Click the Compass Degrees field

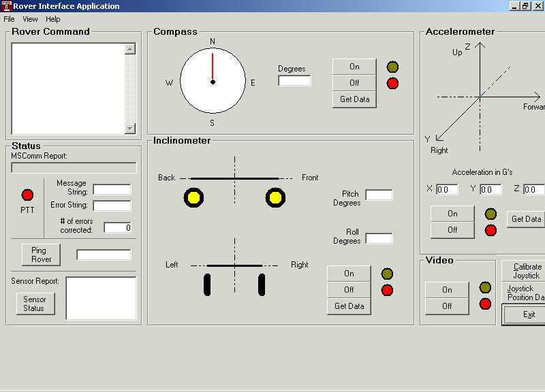(x=294, y=81)
